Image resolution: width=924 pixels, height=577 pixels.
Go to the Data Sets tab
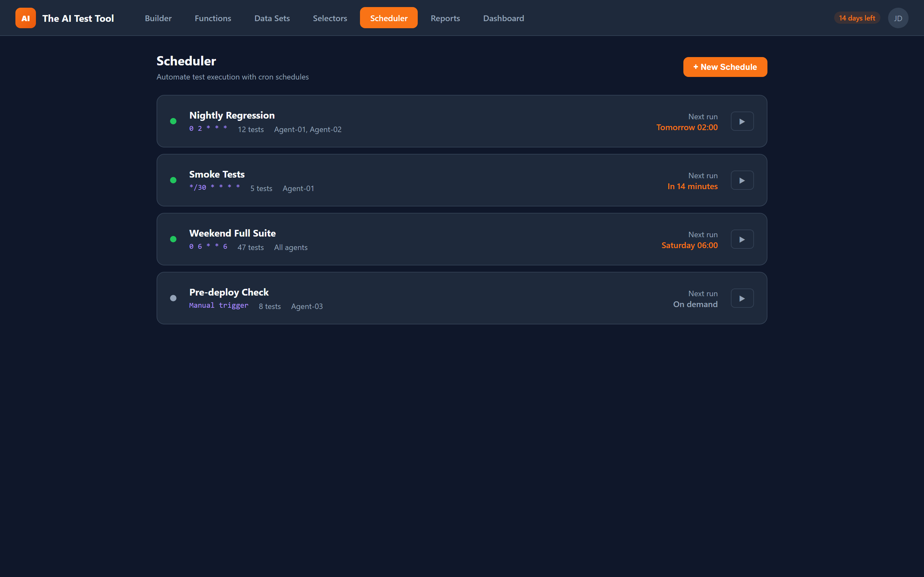point(272,18)
